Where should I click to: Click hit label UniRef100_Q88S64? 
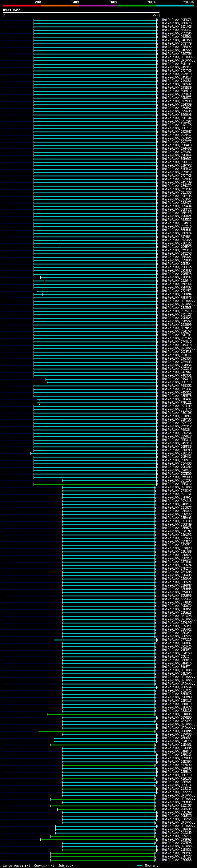176,687
